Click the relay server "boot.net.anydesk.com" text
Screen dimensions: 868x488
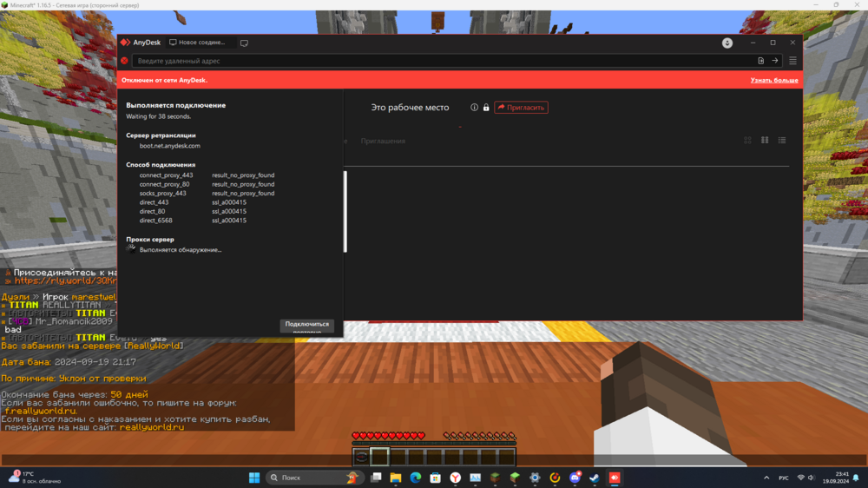pyautogui.click(x=170, y=146)
